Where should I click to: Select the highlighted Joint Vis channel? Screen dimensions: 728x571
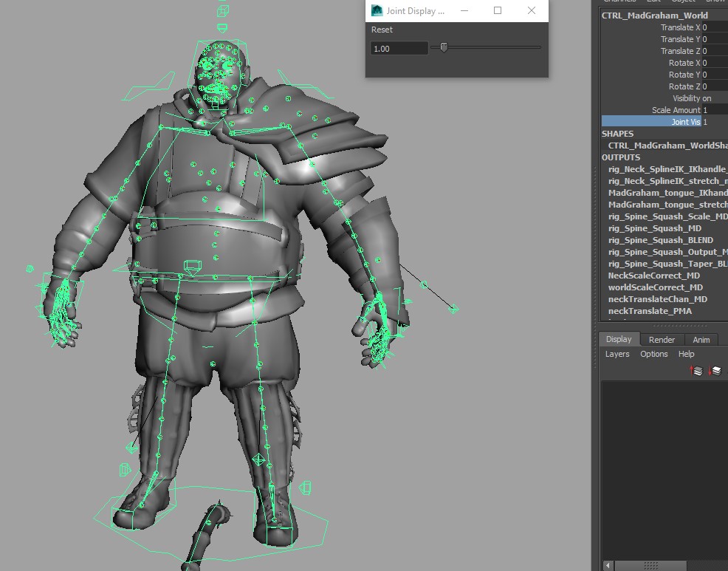tap(651, 122)
